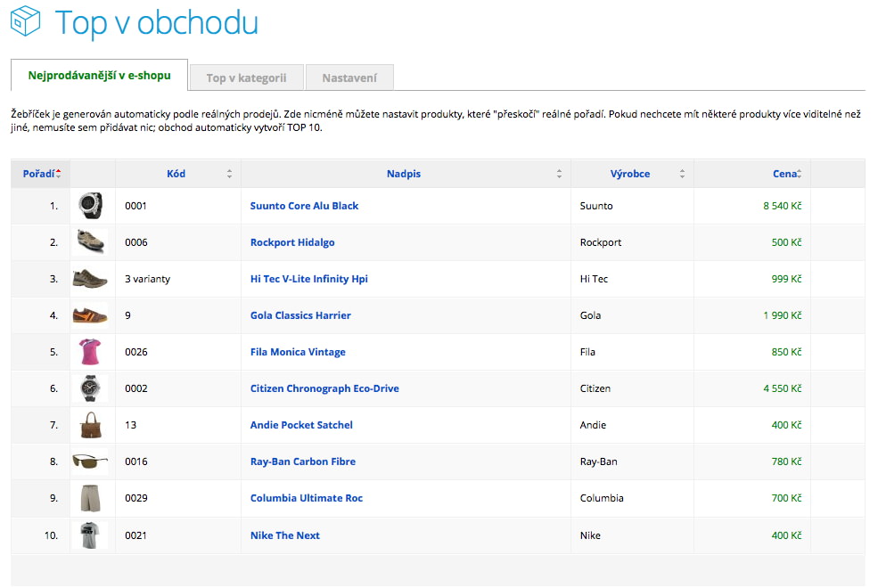Click the Suunto watch thumbnail
This screenshot has height=588, width=878.
pos(91,205)
